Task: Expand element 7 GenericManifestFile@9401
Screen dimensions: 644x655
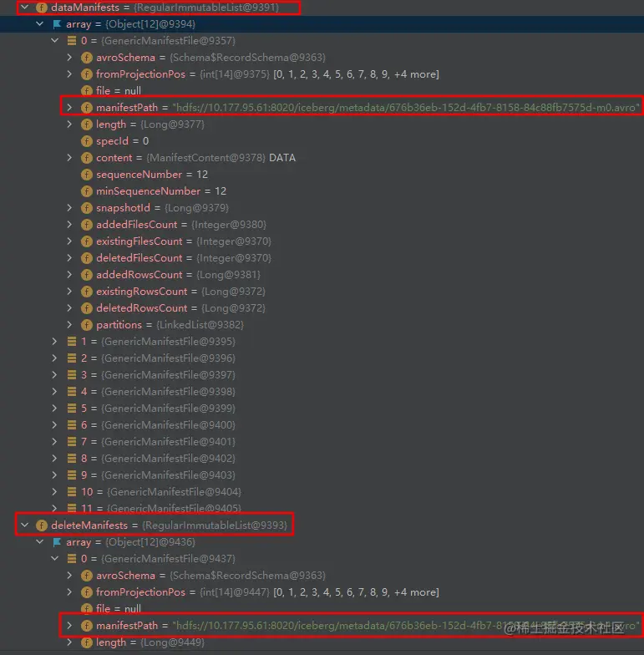Action: pos(54,441)
